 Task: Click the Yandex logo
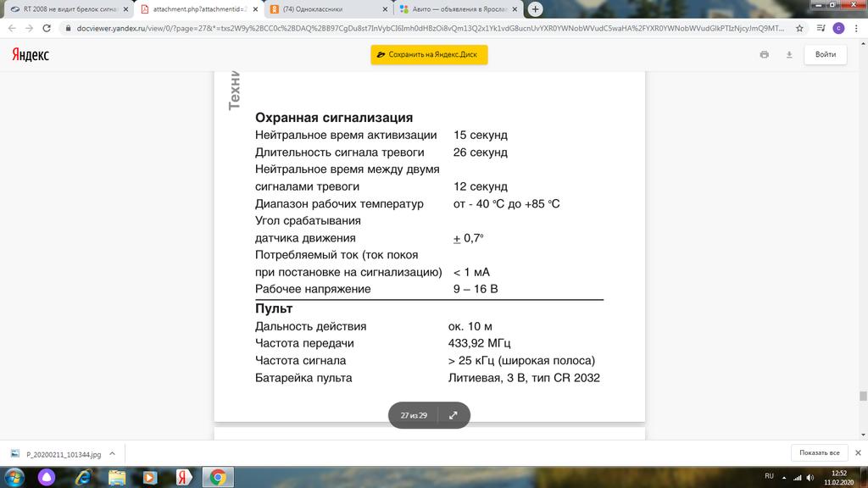tap(31, 55)
